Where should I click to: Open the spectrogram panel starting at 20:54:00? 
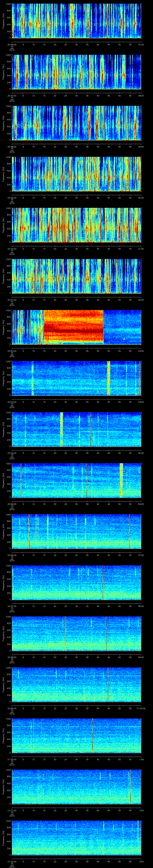77,429
